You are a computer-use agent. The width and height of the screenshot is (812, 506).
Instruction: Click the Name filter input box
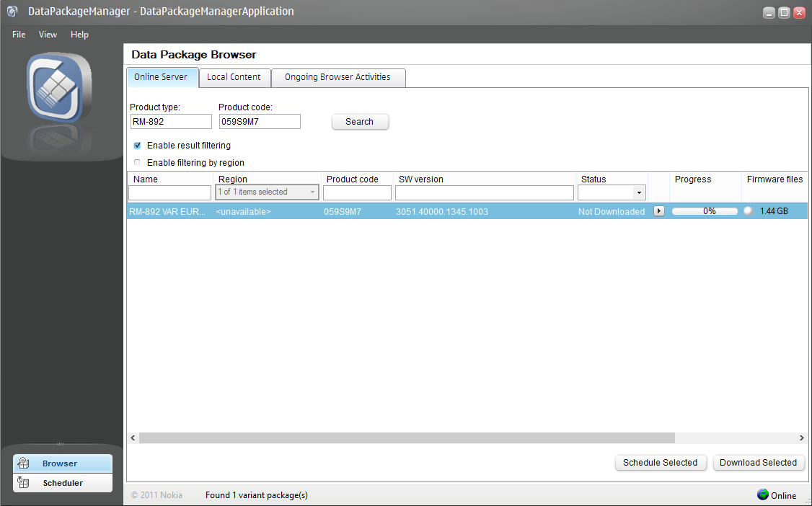point(170,192)
